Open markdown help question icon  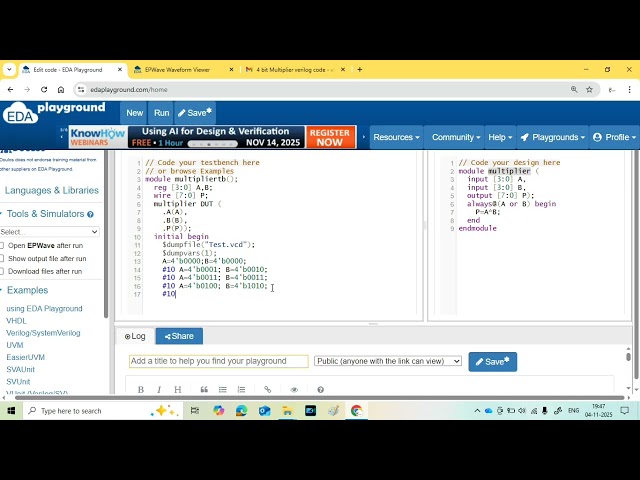(x=320, y=389)
